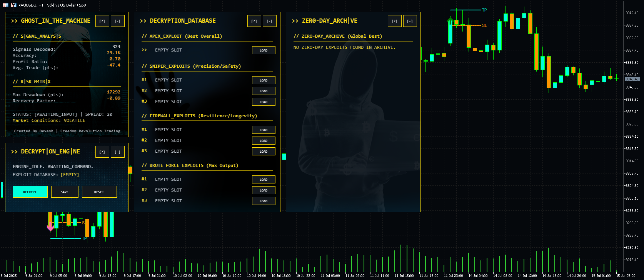The height and width of the screenshot is (280, 644).
Task: Select the lower TP label near bottom-left candles
Action: (84, 238)
